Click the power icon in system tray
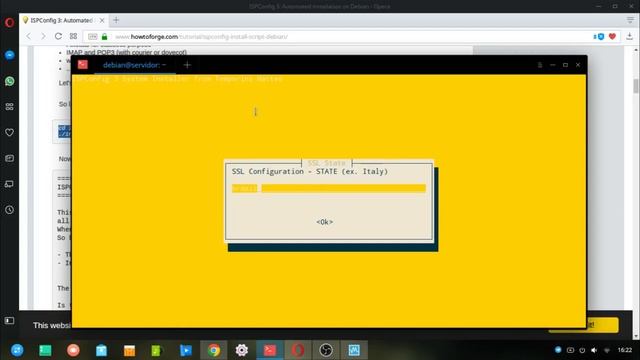This screenshot has height=360, width=640. [x=582, y=350]
